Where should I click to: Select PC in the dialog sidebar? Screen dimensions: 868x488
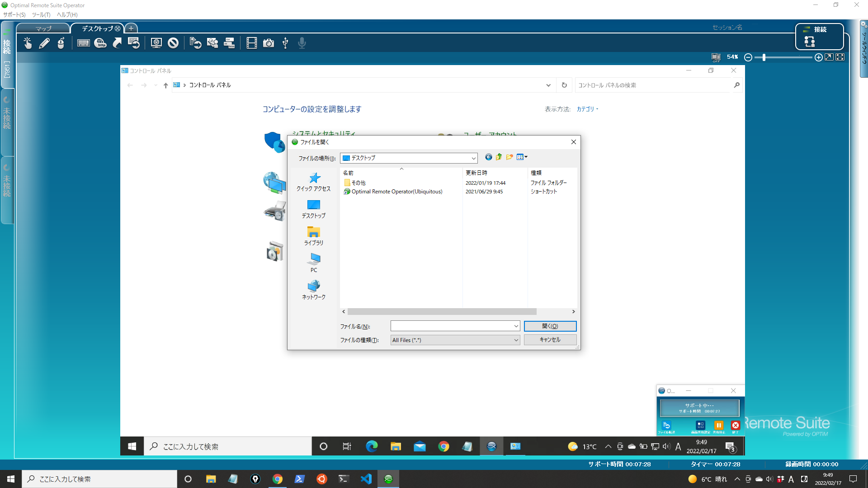[x=314, y=263]
